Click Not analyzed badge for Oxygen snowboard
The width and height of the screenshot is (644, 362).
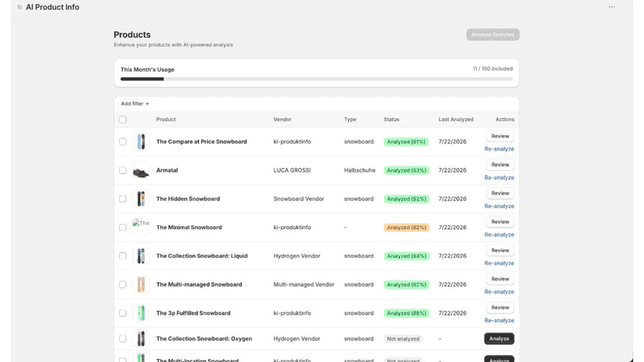(x=403, y=339)
